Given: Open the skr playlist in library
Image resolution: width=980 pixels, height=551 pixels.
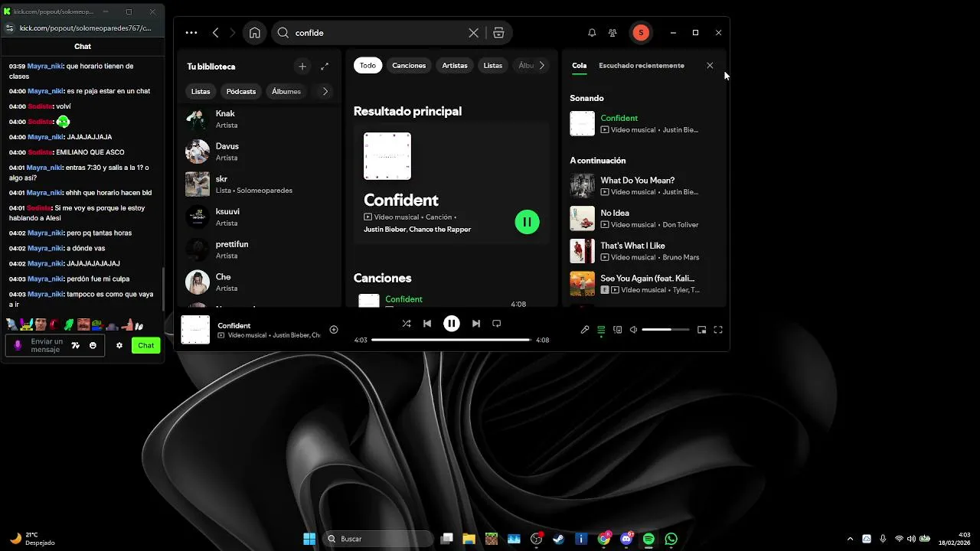Looking at the screenshot, I should tap(260, 184).
